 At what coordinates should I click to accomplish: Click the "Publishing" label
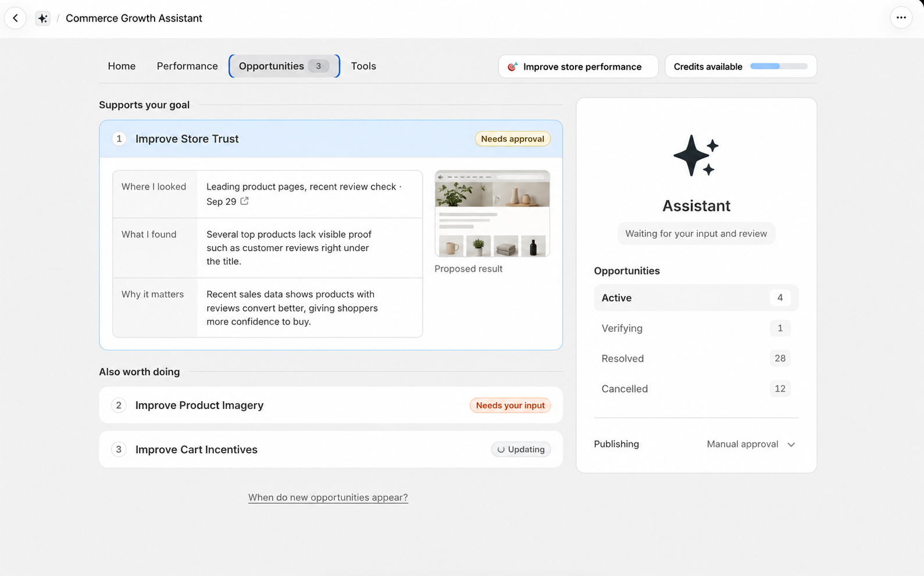[x=616, y=444]
